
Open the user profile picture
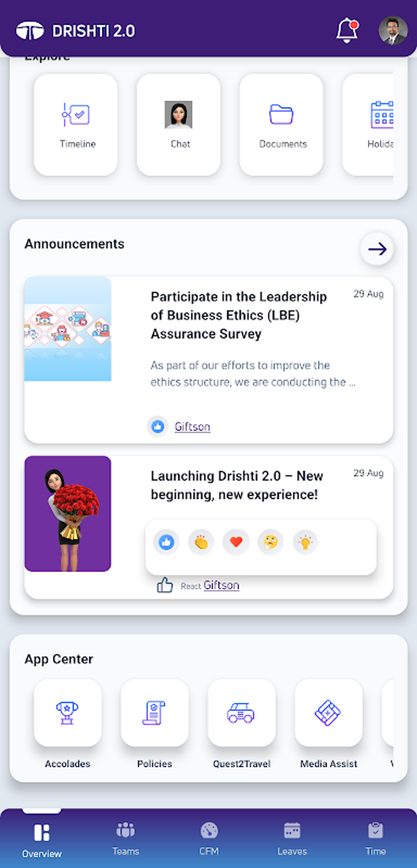[392, 30]
